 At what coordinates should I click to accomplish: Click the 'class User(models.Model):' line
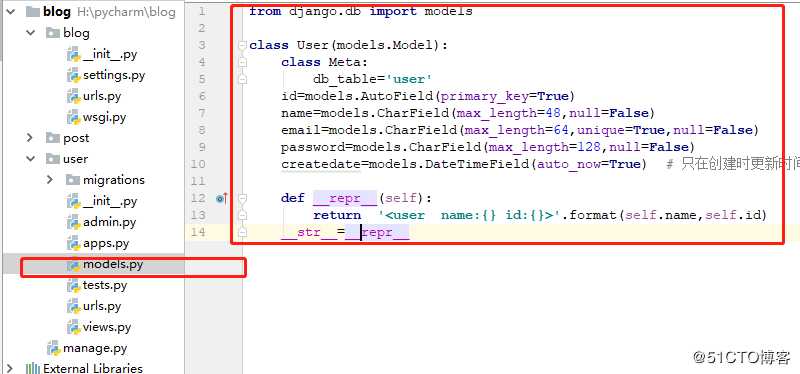point(348,45)
